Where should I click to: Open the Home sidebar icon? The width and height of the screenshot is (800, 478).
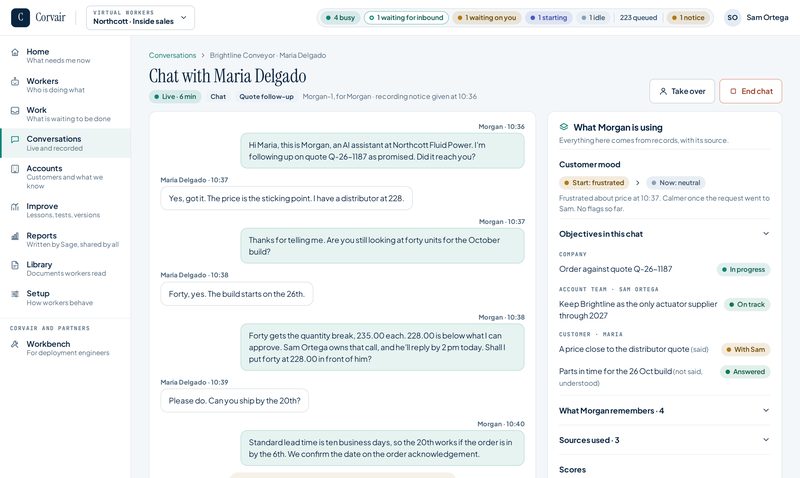[x=15, y=52]
